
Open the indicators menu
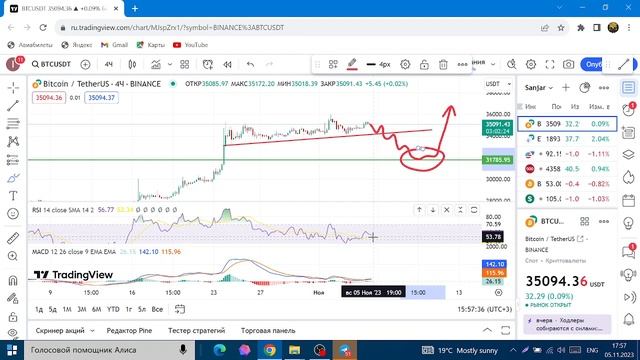[156, 64]
